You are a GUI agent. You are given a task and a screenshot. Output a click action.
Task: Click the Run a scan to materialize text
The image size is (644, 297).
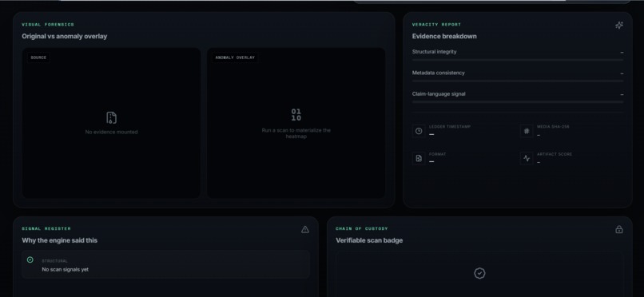coord(296,133)
